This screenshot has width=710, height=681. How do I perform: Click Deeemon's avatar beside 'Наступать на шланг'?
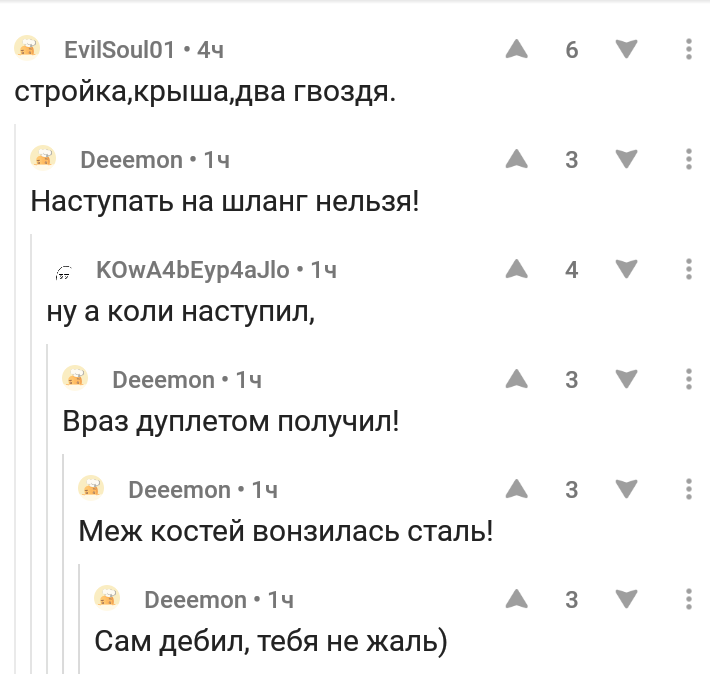43,157
